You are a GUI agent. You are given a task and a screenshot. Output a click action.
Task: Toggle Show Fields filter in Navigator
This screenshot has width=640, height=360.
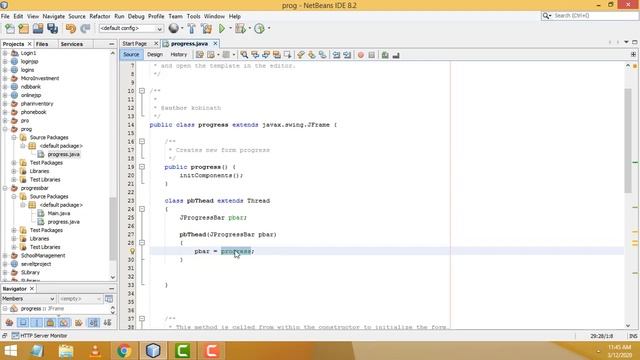point(23,322)
